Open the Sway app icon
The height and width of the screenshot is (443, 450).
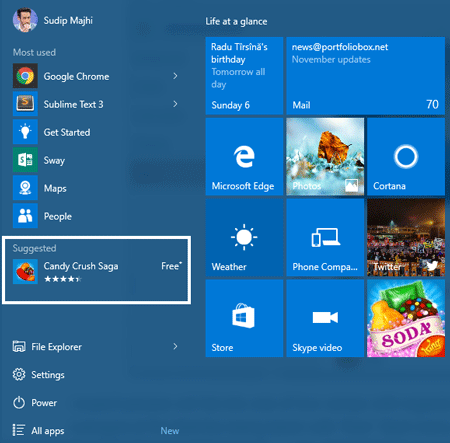pos(25,160)
